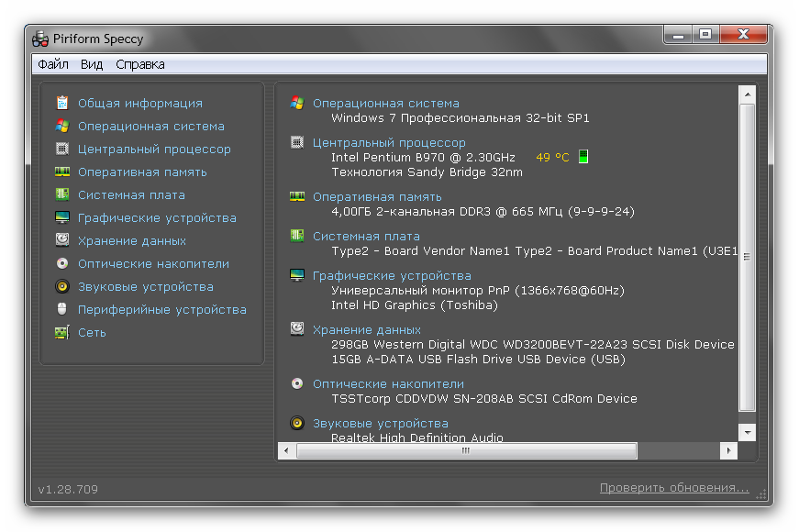
Task: Select Оперативная память in sidebar
Action: click(x=142, y=172)
